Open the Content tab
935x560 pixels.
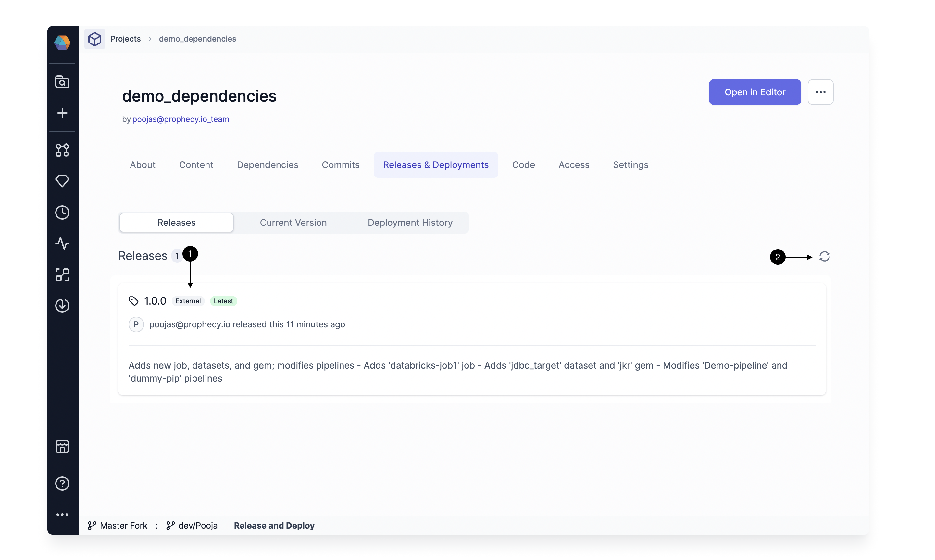[x=196, y=165]
